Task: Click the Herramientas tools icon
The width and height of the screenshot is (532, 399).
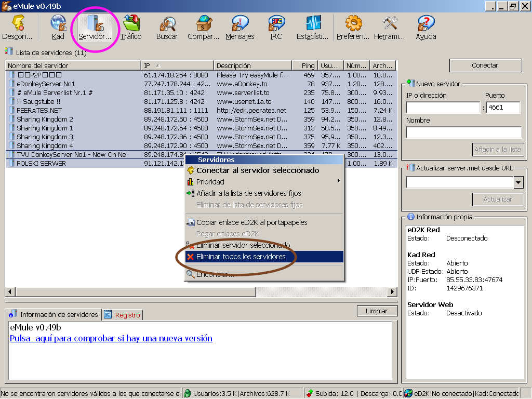Action: (x=389, y=28)
